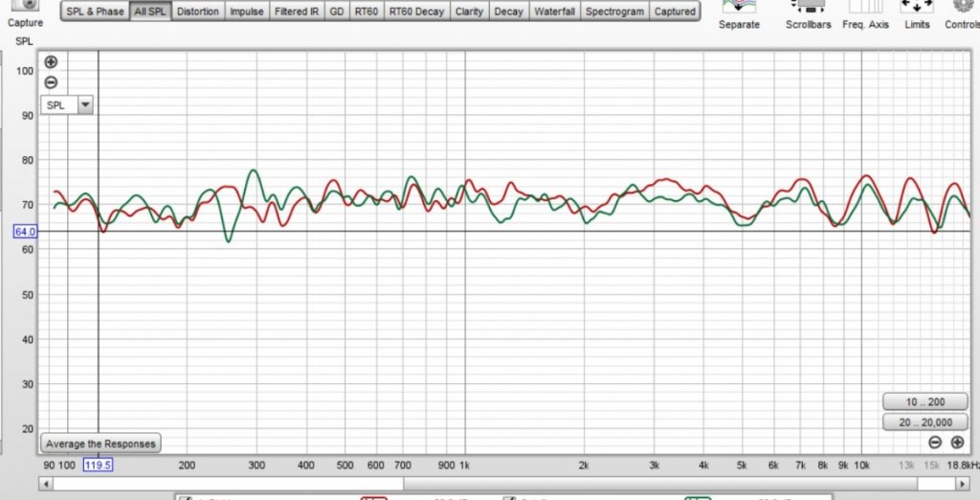Zoom in the horizontal frequency axis

coord(957,443)
